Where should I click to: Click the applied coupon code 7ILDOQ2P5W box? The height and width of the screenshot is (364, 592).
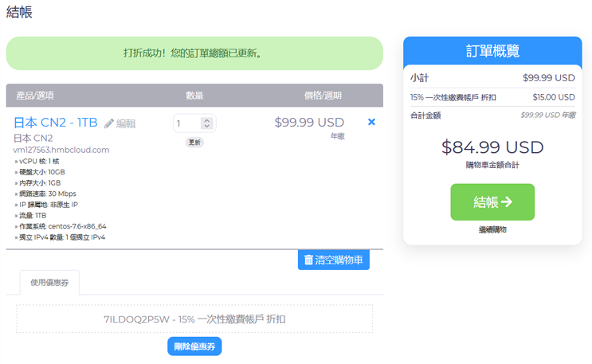click(194, 319)
